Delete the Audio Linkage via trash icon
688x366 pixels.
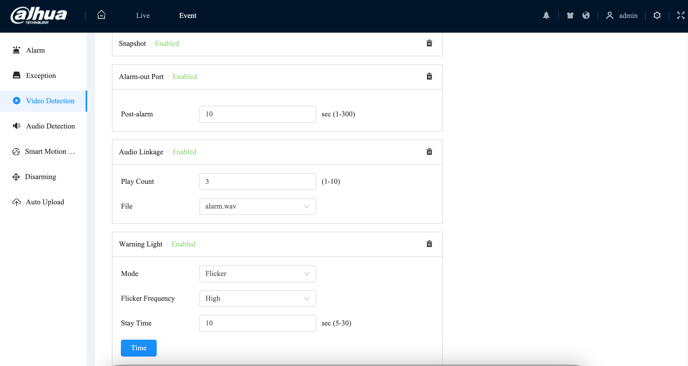429,152
